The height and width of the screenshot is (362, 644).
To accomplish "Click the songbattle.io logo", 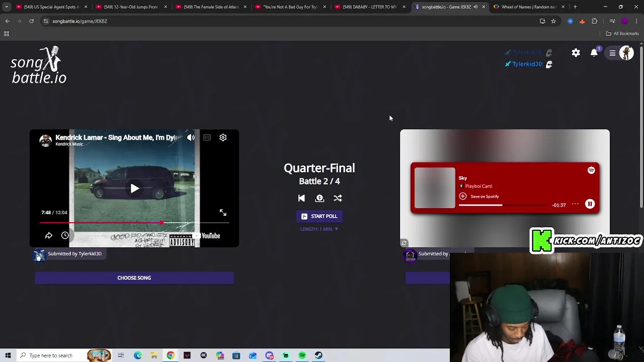I will click(x=39, y=65).
